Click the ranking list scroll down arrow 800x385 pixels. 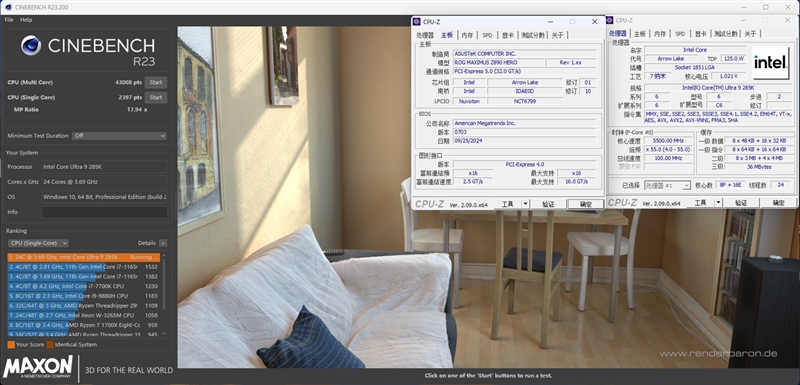(x=164, y=333)
